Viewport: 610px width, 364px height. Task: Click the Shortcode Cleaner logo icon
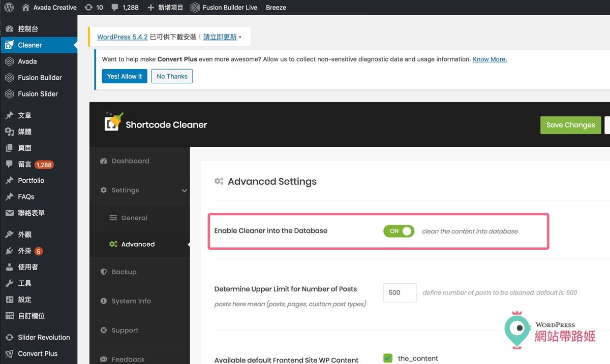tap(113, 121)
